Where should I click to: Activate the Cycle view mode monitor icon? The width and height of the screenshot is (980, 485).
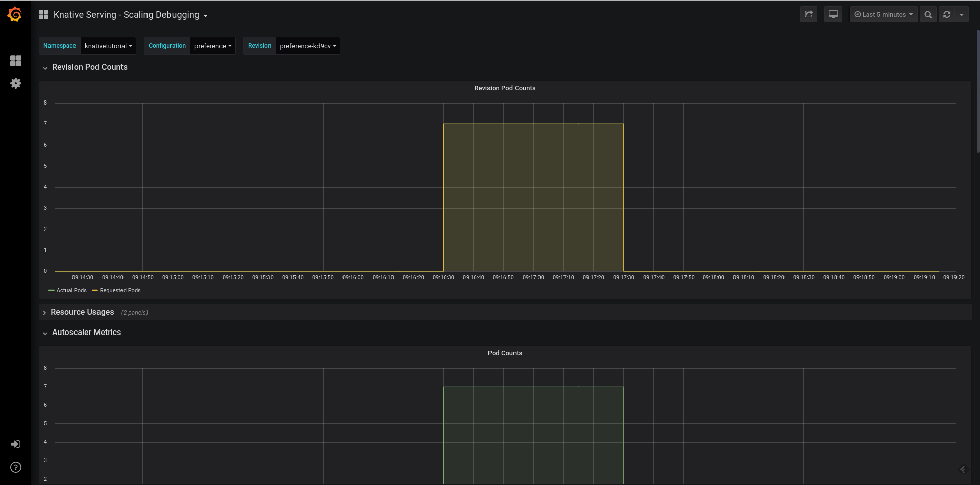coord(833,14)
